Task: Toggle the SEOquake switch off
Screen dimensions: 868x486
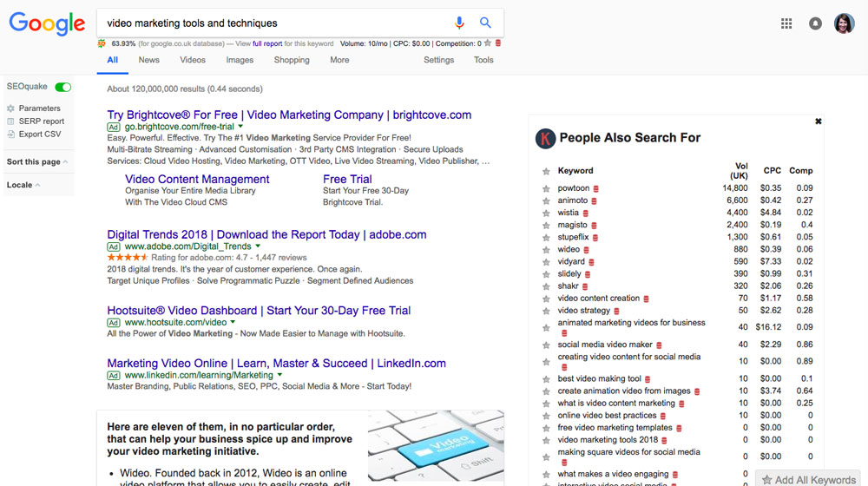Action: coord(62,87)
